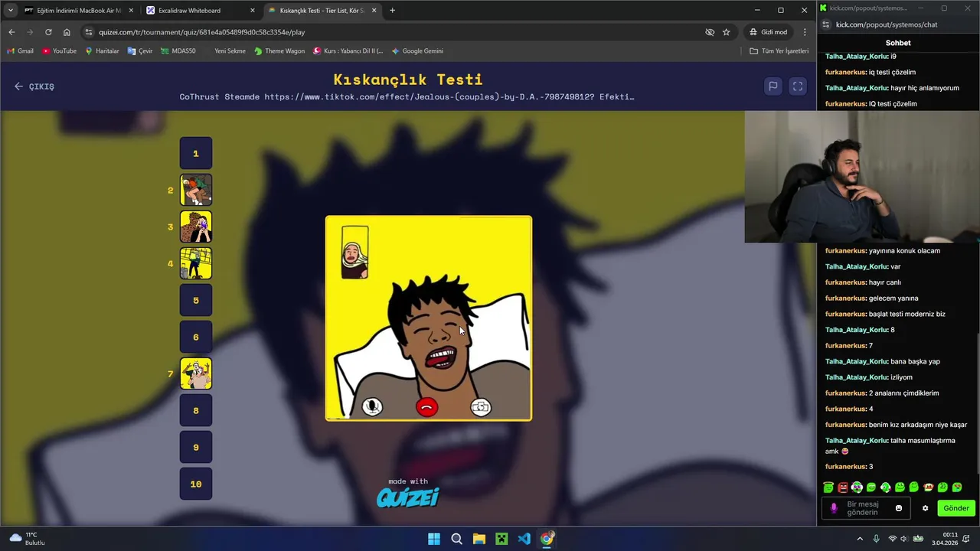The image size is (980, 551).
Task: Open the Google Gemini bookmark
Action: coord(417,51)
